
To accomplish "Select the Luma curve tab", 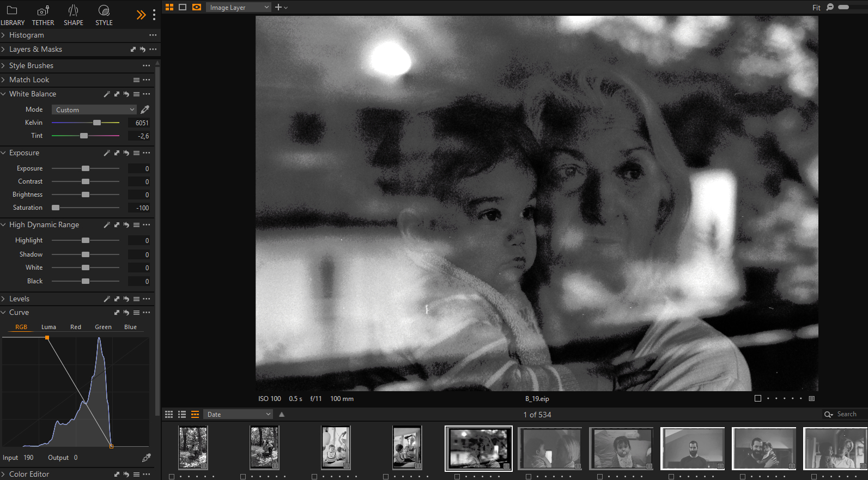I will pos(48,327).
